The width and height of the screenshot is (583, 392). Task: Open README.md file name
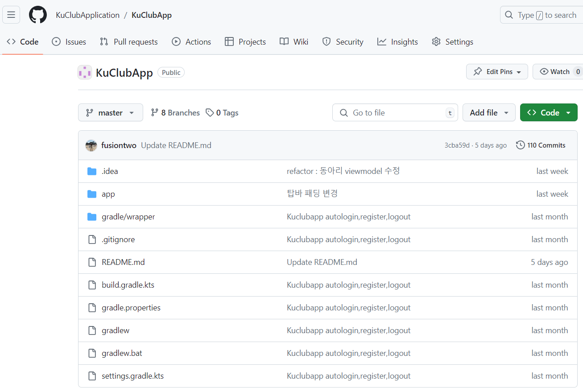(x=123, y=262)
